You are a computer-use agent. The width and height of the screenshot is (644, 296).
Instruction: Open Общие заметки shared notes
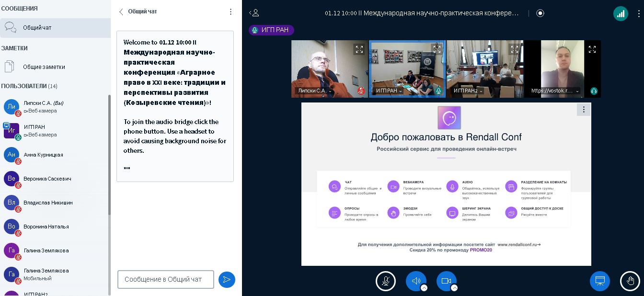(55, 67)
